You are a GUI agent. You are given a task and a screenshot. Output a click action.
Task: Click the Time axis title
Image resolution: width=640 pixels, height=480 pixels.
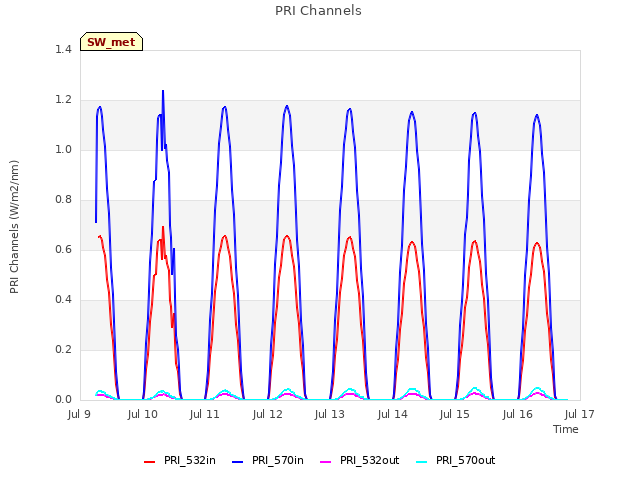566,429
